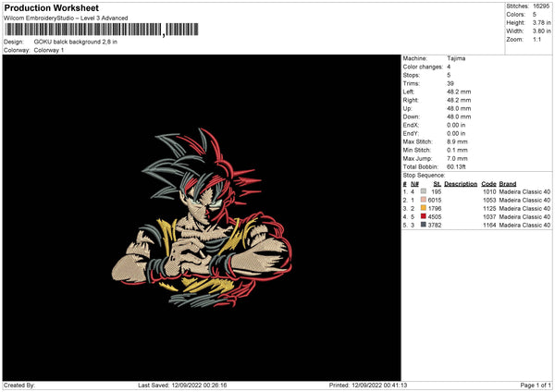Screen dimensions: 555x392
Task: Click the pink swatch for code 1053
Action: (424, 200)
